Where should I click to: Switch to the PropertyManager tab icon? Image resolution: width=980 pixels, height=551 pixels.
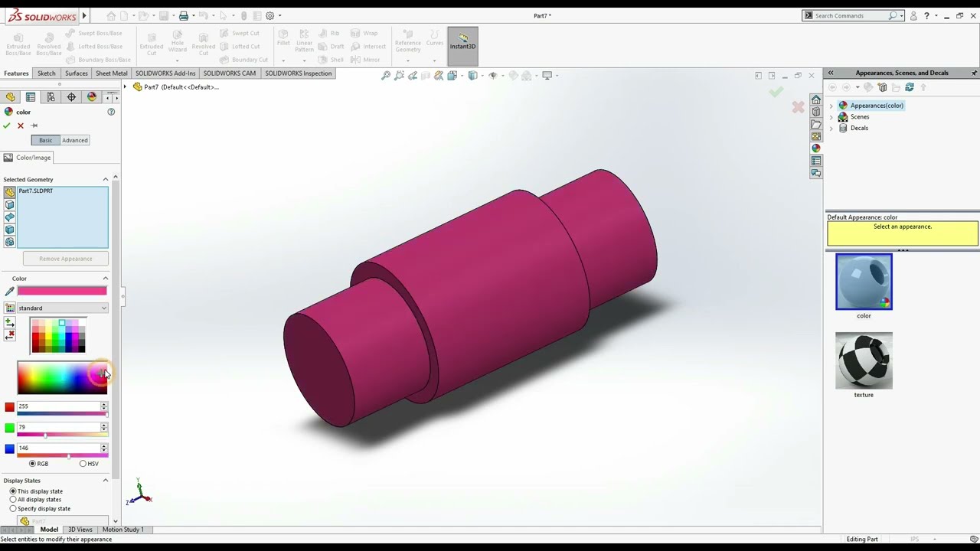coord(31,97)
